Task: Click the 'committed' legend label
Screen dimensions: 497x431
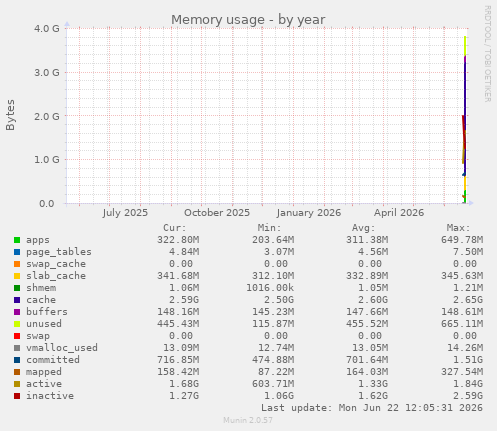Action: tap(53, 360)
